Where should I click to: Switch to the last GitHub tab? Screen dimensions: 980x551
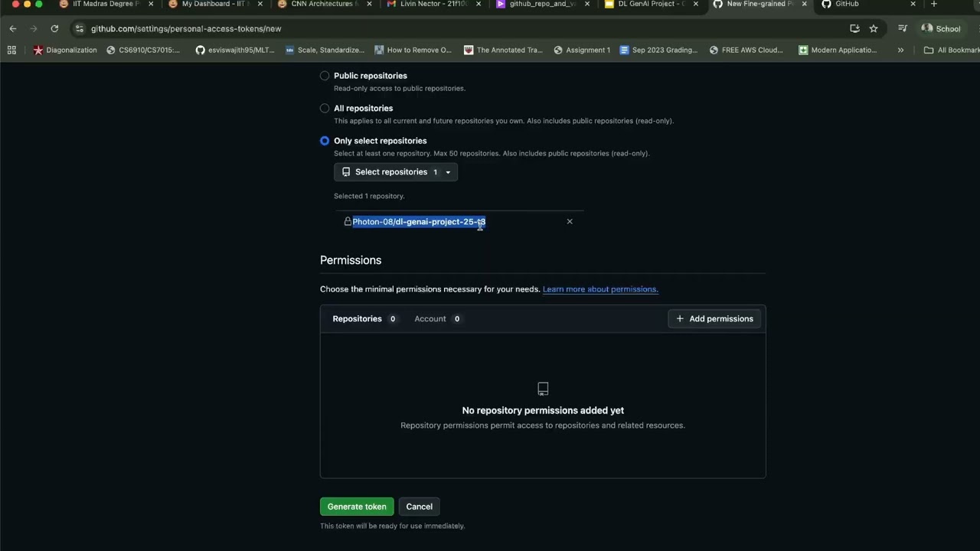[x=870, y=5]
